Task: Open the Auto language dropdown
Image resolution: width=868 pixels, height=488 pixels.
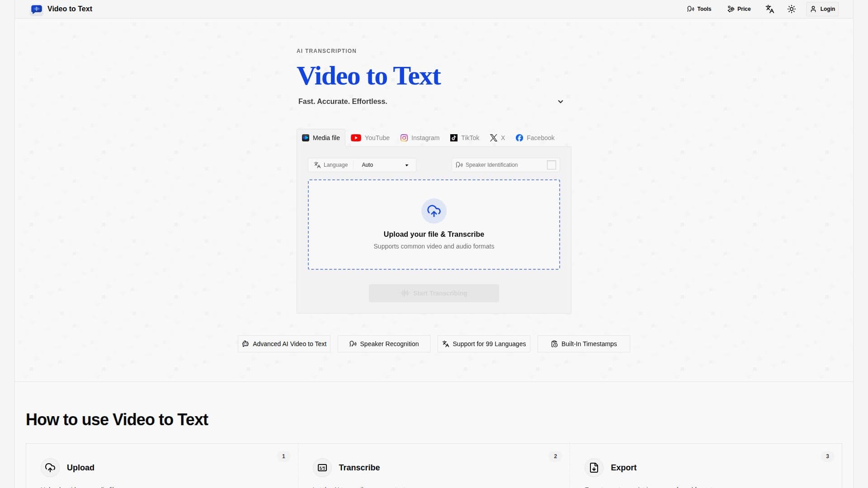Action: [x=385, y=165]
